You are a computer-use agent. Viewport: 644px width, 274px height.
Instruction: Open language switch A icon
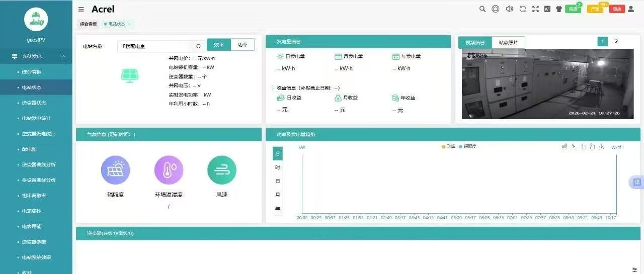click(547, 9)
